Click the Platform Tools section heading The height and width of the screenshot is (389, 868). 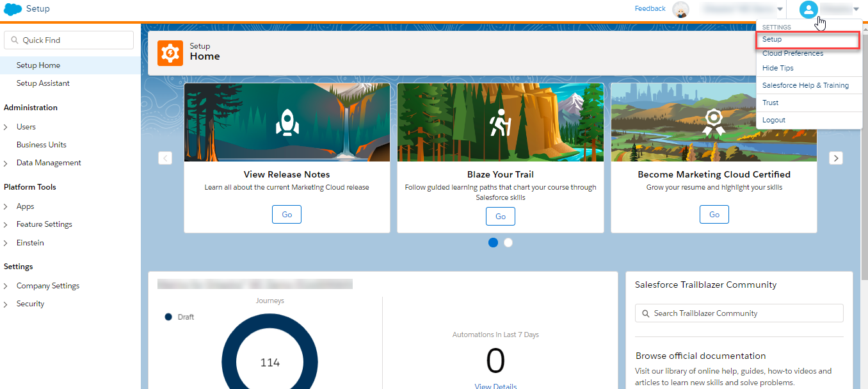tap(30, 187)
